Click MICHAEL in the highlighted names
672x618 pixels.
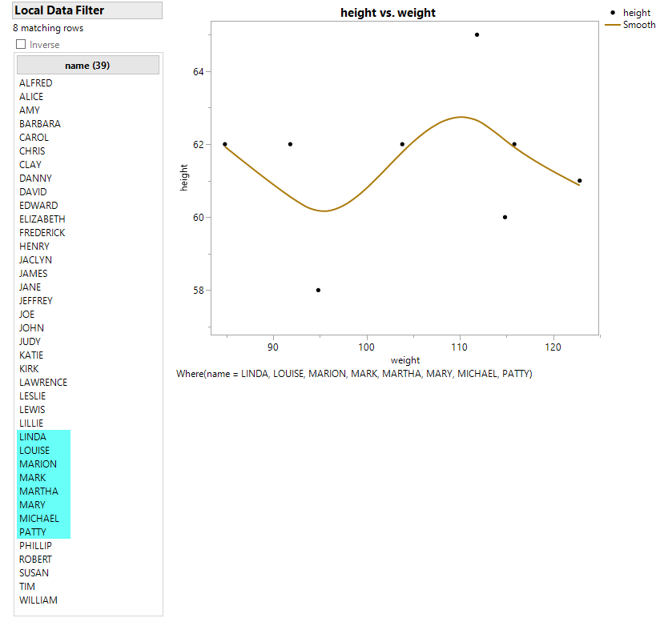(39, 518)
